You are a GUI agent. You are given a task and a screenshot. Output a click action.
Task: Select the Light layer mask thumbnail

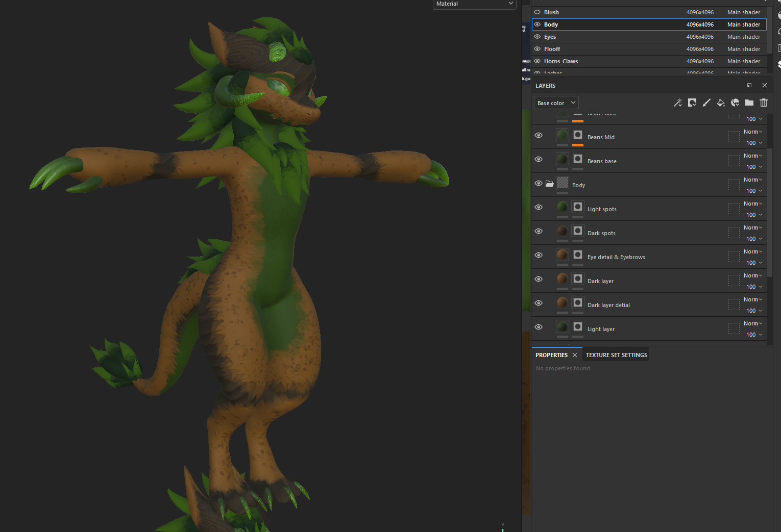tap(578, 326)
